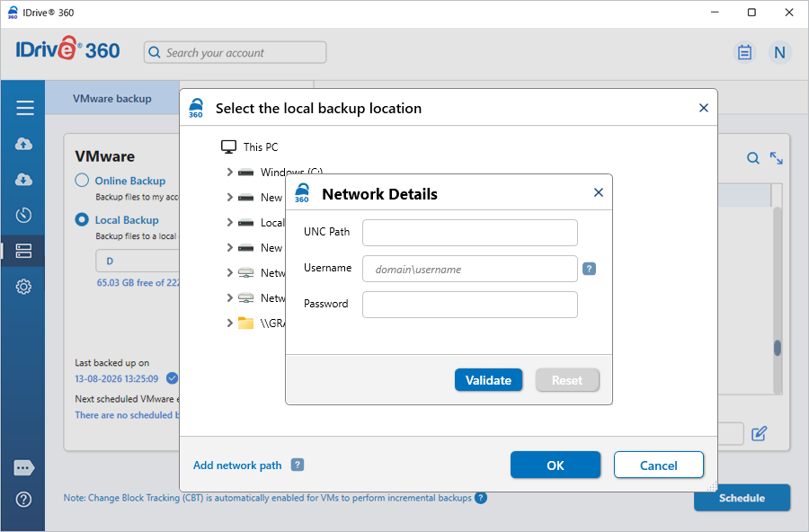Click Cancel in backup location dialog
809x532 pixels.
[658, 465]
